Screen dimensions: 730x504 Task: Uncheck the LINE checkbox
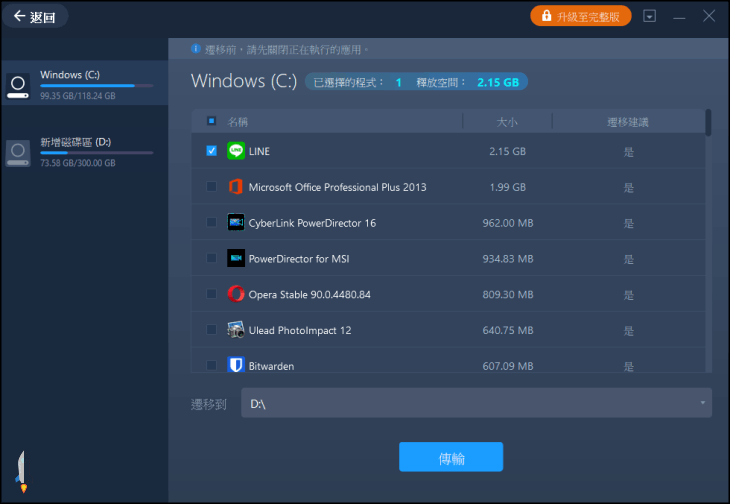(x=211, y=151)
